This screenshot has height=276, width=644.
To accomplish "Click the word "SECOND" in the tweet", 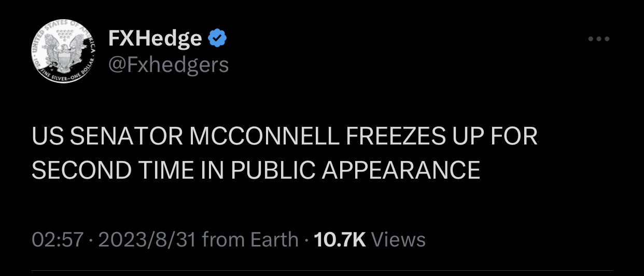I will 81,170.
